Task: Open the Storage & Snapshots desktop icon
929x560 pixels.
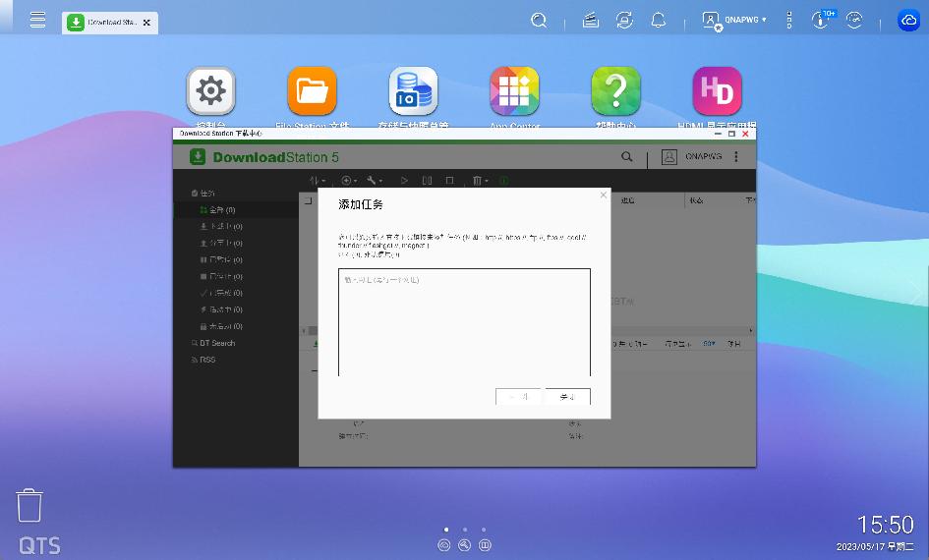Action: click(414, 91)
